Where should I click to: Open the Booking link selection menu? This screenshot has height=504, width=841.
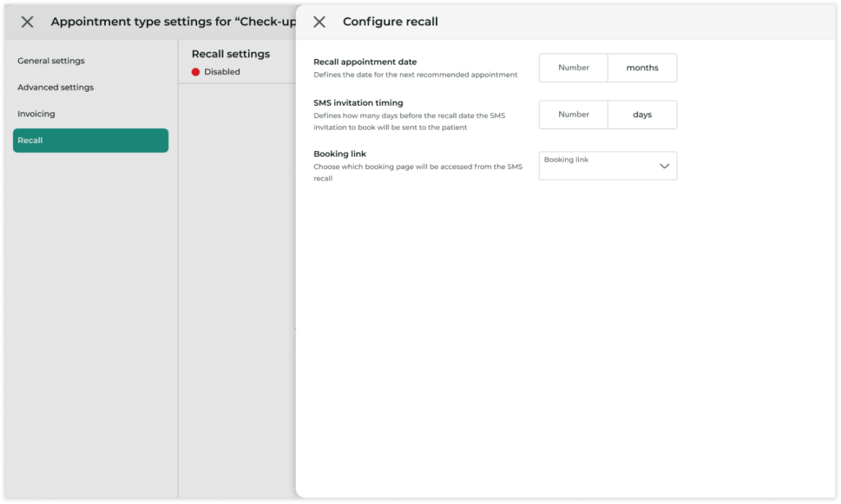pyautogui.click(x=608, y=165)
